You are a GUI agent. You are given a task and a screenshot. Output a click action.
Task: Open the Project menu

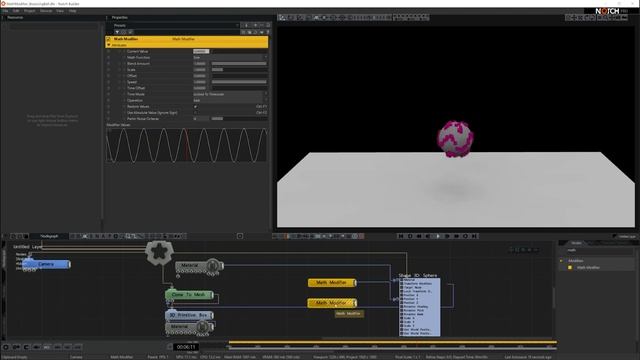tap(29, 11)
